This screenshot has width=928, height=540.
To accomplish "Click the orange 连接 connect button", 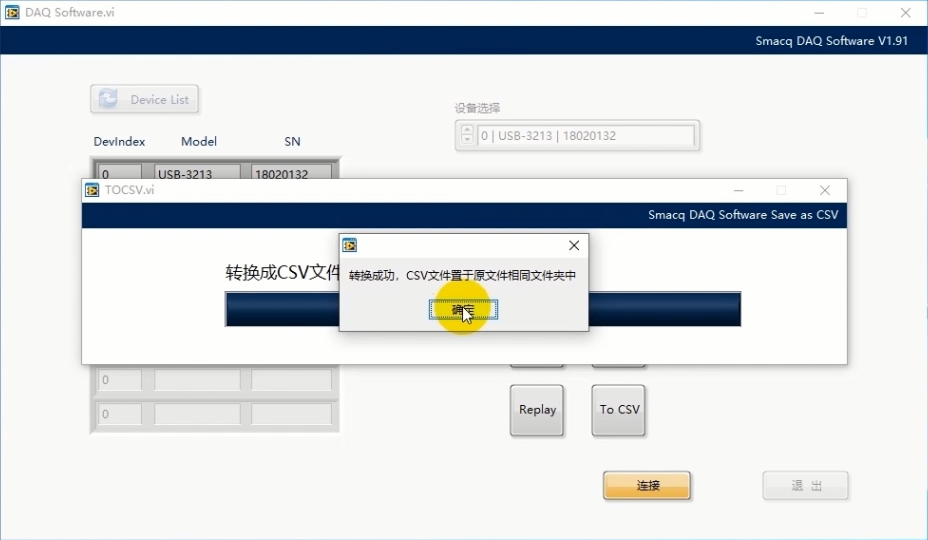I will (x=647, y=486).
